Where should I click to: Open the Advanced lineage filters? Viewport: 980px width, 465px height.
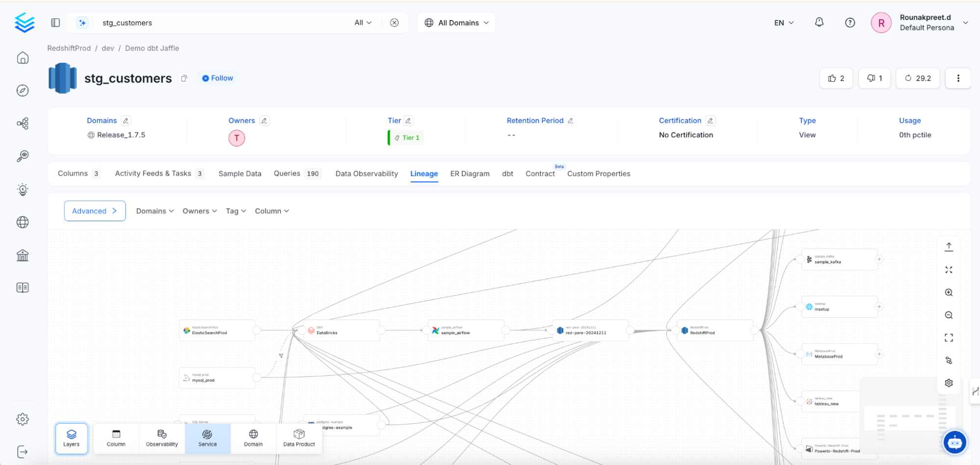95,211
